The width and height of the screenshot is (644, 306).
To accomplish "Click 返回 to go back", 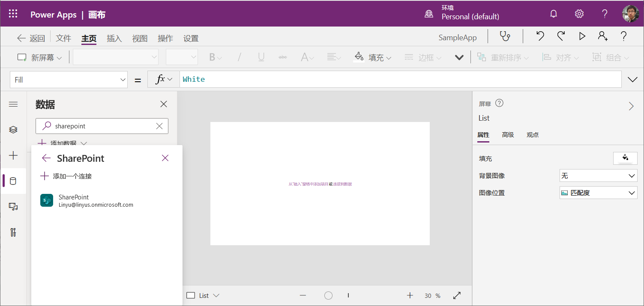I will (31, 38).
